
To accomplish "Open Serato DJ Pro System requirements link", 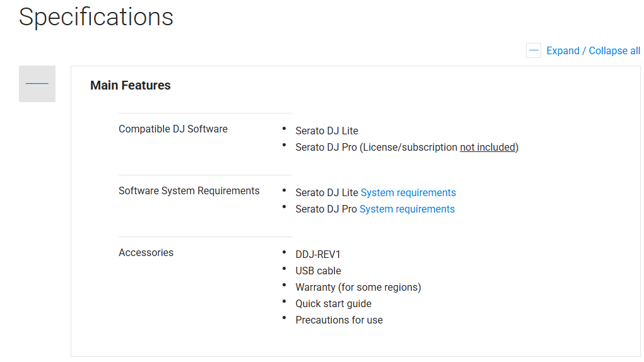I will (407, 209).
